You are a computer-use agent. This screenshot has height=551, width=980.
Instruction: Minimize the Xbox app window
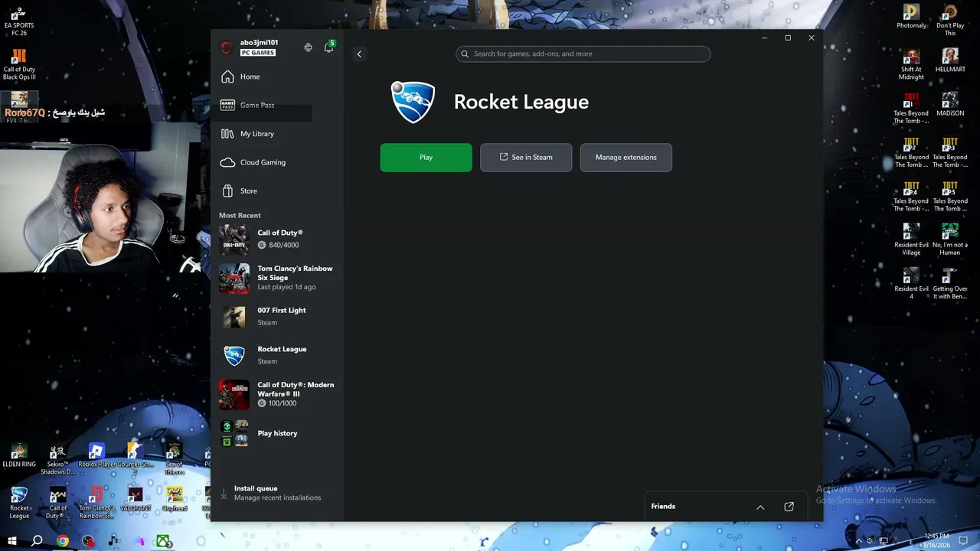coord(764,37)
